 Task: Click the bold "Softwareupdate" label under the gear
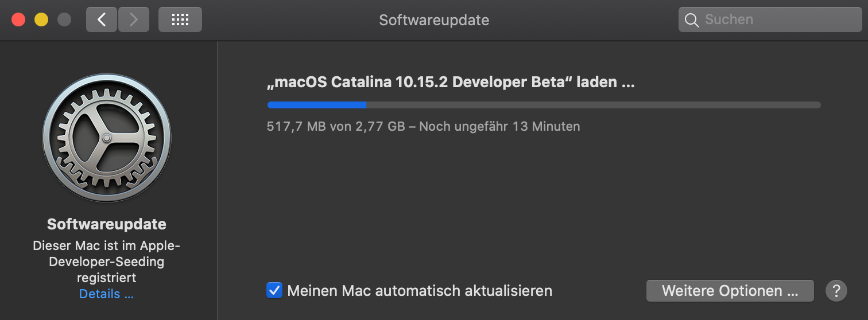[x=107, y=224]
